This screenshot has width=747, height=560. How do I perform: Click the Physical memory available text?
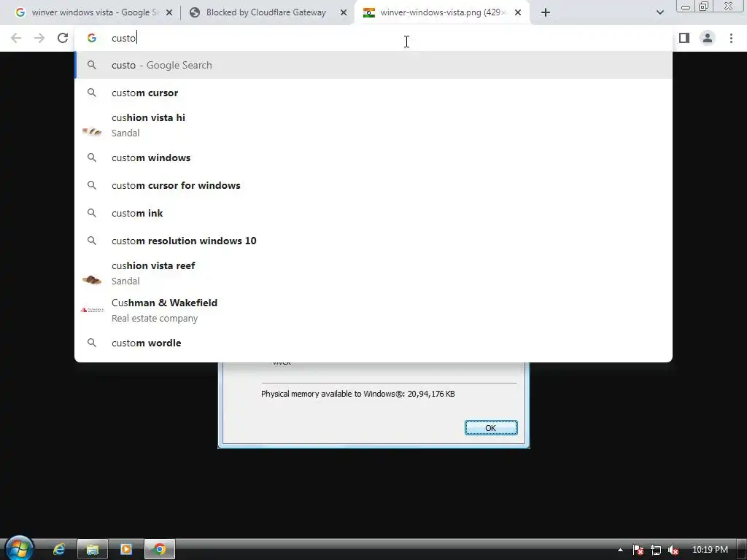pyautogui.click(x=357, y=394)
